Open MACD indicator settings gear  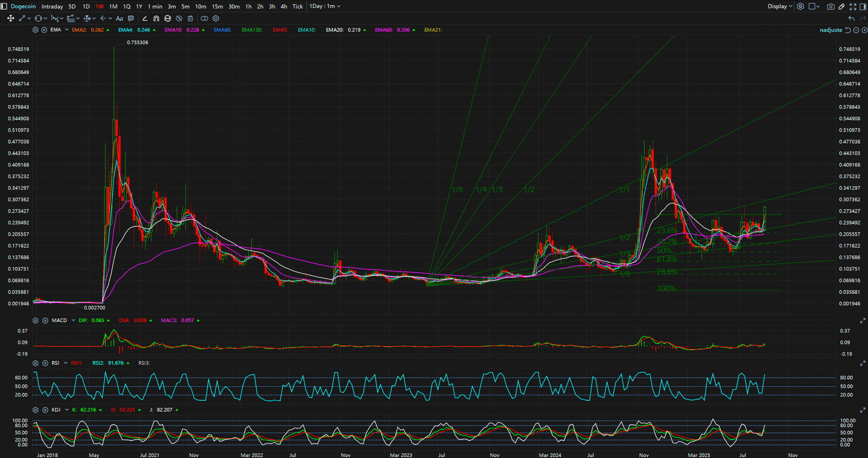(x=35, y=320)
